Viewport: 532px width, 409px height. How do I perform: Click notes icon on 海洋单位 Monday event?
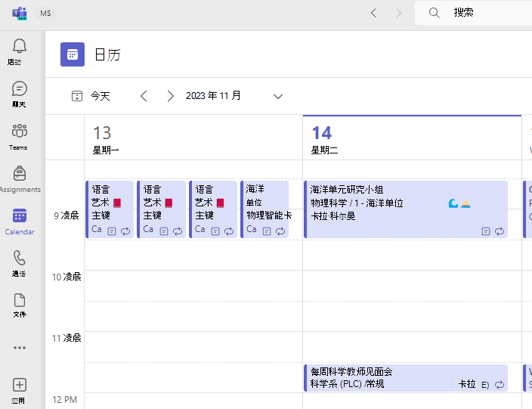tap(267, 231)
